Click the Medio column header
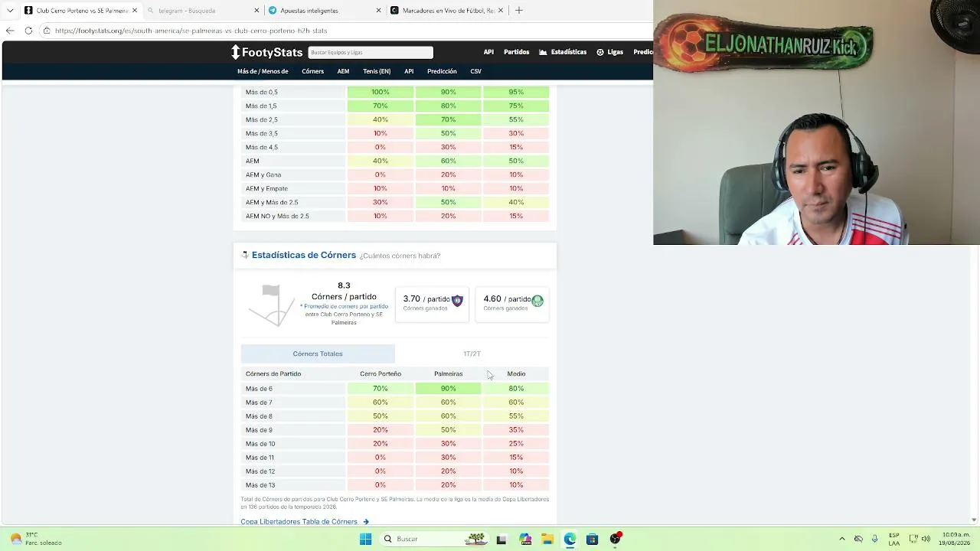The image size is (980, 551). [516, 373]
